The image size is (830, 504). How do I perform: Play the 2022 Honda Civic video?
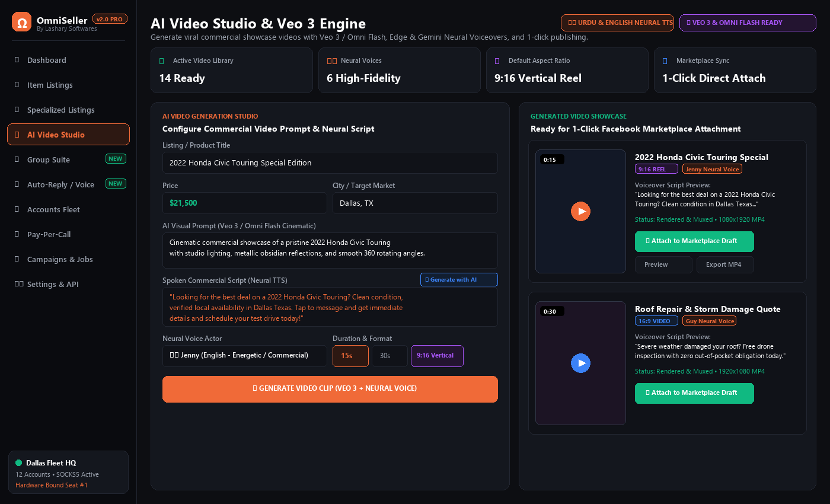(581, 212)
